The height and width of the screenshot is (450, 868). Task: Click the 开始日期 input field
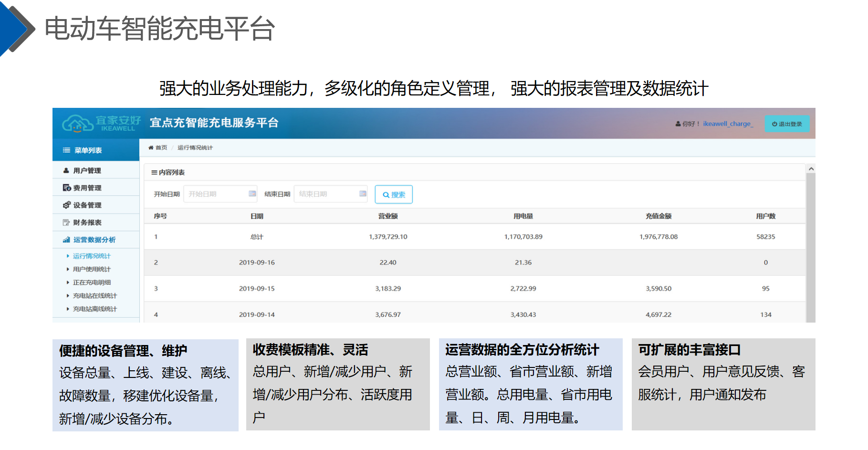[x=220, y=194]
